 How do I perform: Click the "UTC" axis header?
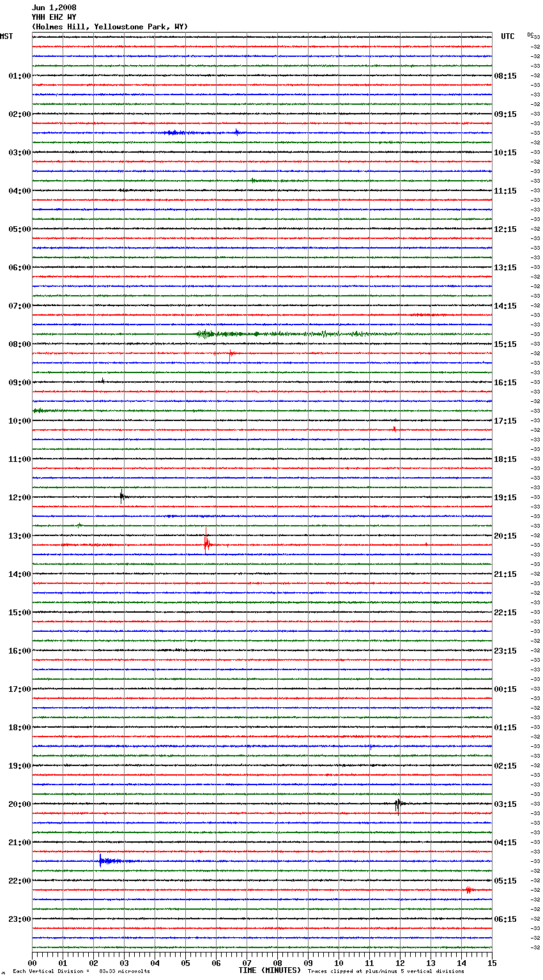point(508,36)
